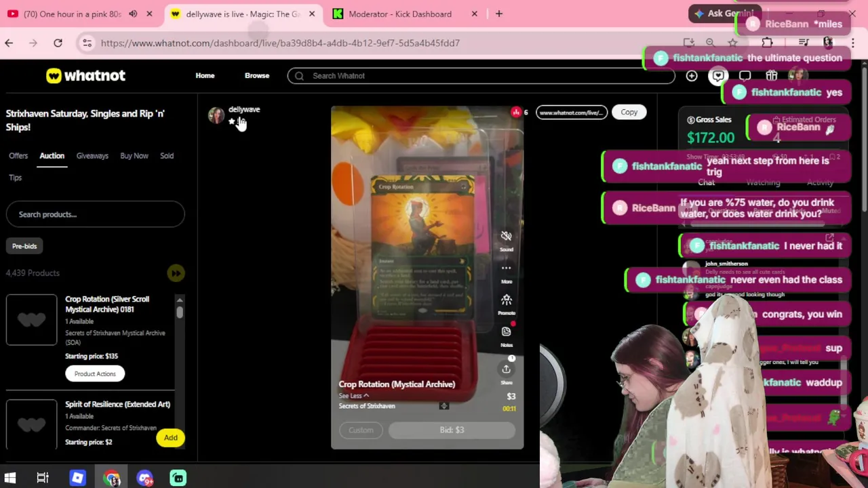Open the dellywave profile avatar
Viewport: 868px width, 488px height.
click(x=216, y=116)
